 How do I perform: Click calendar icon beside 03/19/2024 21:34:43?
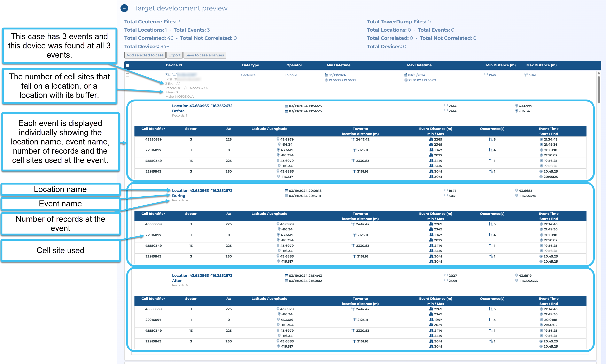[286, 276]
